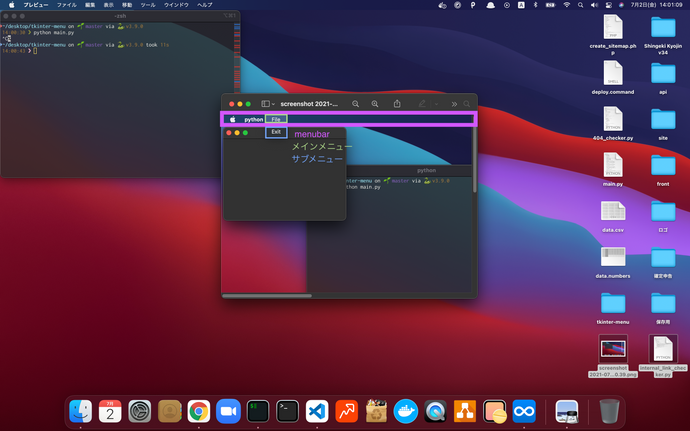Open the Wi-Fi menu bar icon
Image resolution: width=690 pixels, height=431 pixels.
567,5
